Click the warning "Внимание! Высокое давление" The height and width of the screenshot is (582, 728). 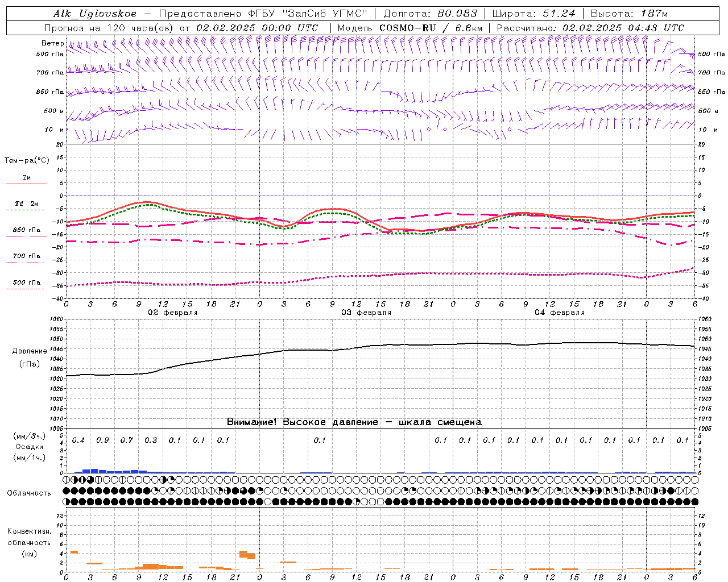302,422
